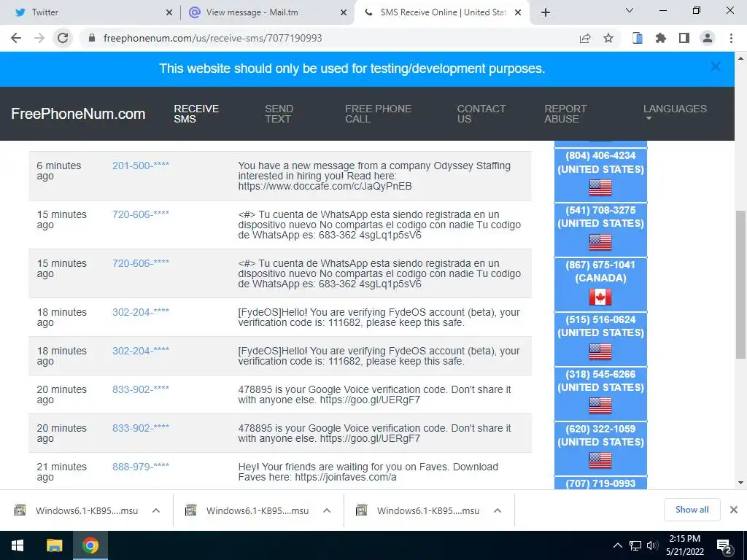The height and width of the screenshot is (560, 747).
Task: Open the CONTACT US menu item
Action: [481, 114]
